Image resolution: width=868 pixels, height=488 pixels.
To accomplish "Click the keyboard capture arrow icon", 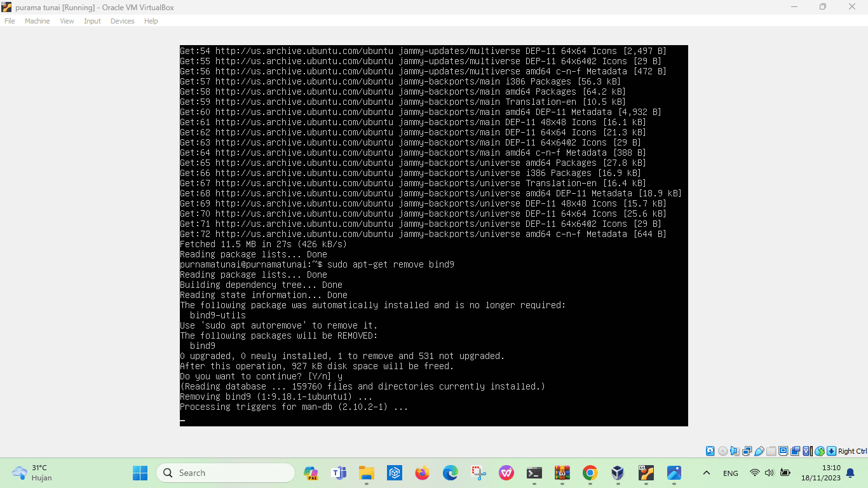I will (x=831, y=451).
